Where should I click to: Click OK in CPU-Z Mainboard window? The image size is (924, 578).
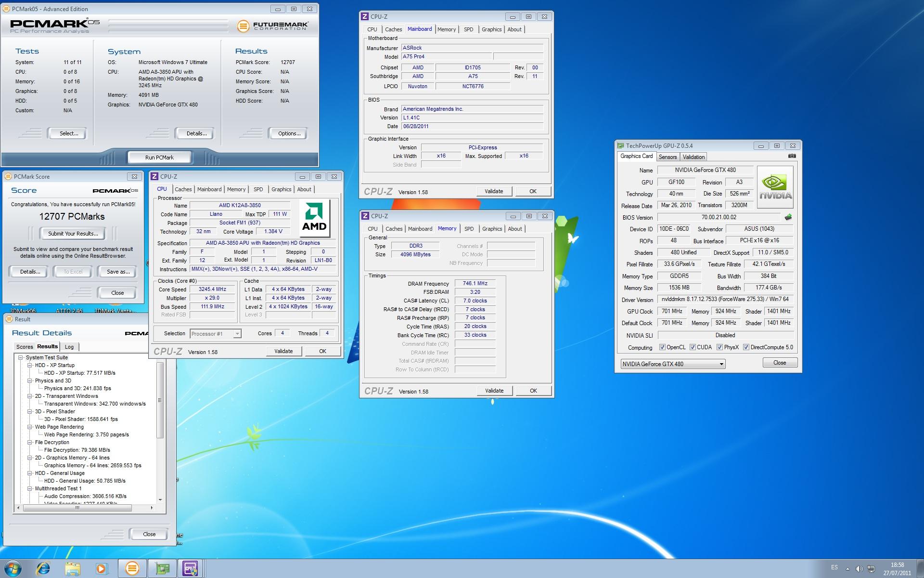tap(533, 191)
